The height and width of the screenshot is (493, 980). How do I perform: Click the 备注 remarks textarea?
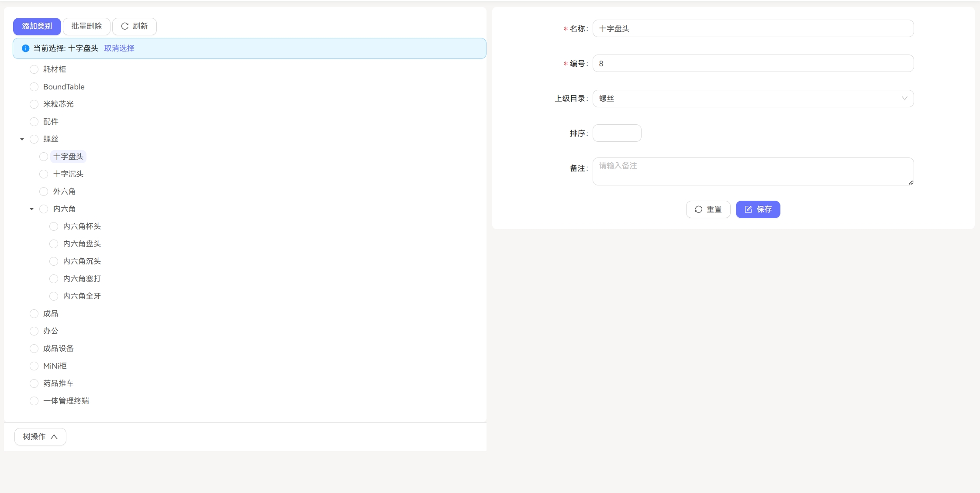752,171
